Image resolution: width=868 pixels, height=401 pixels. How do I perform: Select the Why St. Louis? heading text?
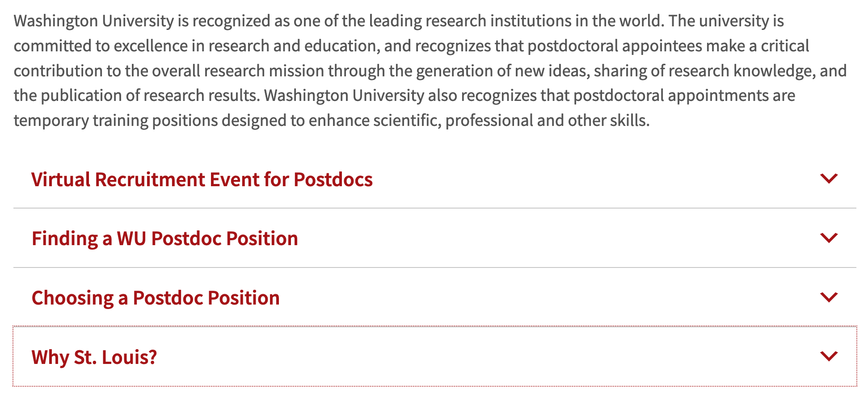pos(94,357)
